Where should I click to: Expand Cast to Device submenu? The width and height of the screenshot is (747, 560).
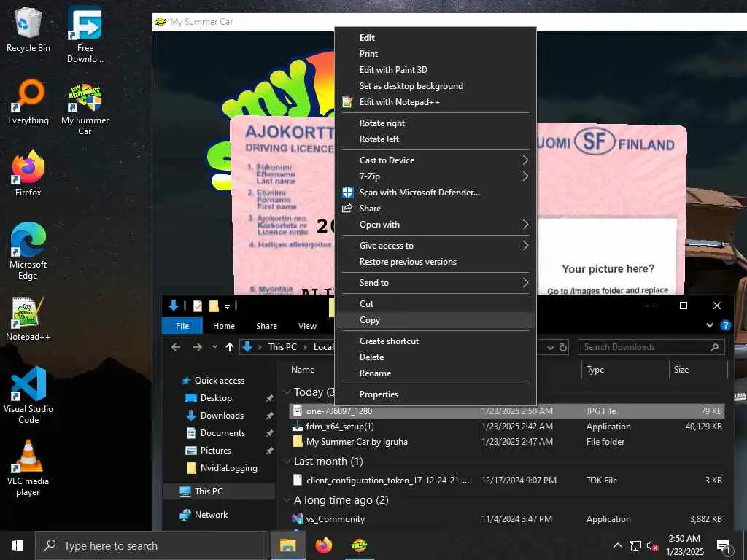(x=436, y=160)
